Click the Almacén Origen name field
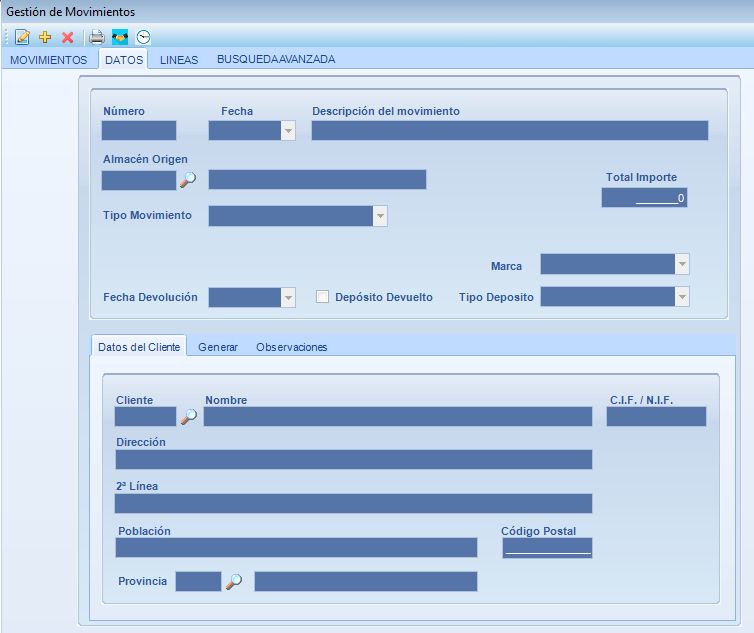Viewport: 754px width, 633px height. point(317,179)
